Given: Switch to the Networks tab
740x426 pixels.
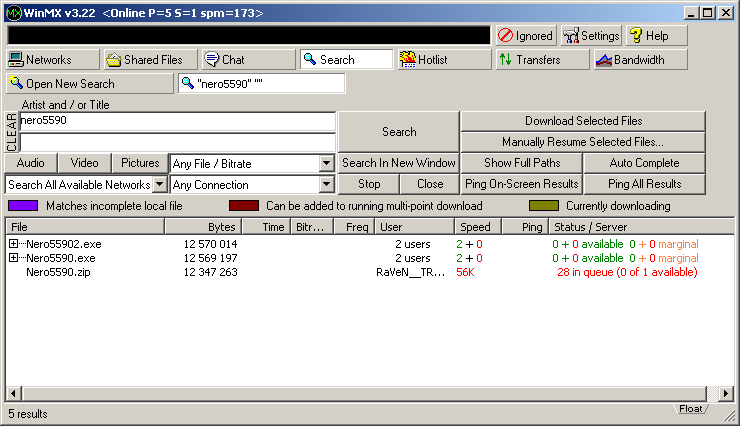Looking at the screenshot, I should pyautogui.click(x=53, y=60).
